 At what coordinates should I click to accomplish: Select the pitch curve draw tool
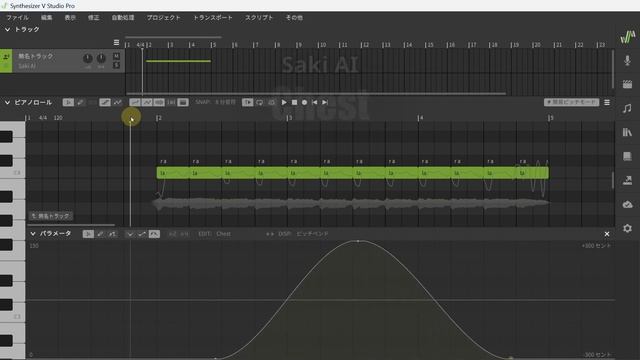(x=118, y=102)
